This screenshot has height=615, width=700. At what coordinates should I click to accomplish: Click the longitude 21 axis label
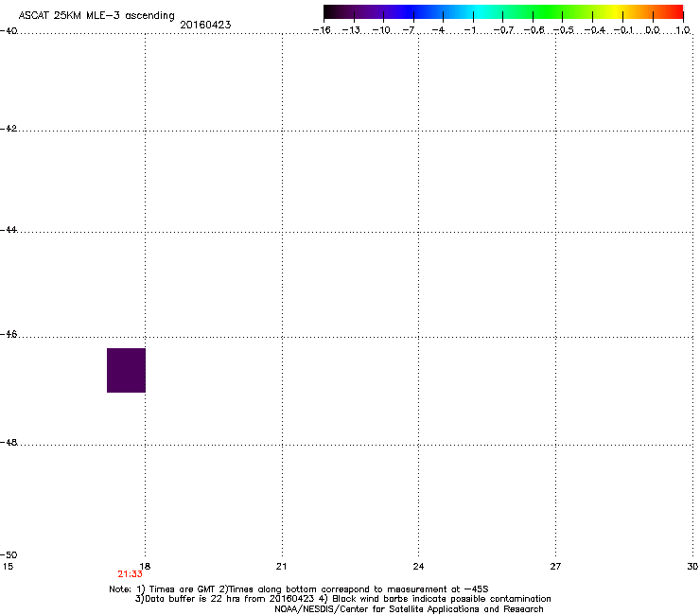pyautogui.click(x=281, y=567)
